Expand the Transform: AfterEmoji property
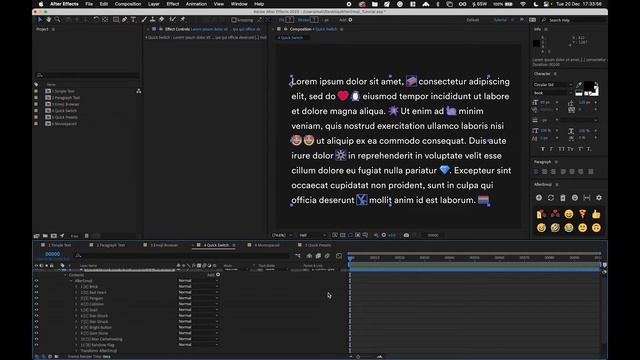Viewport: 640px width, 360px height. point(76,351)
